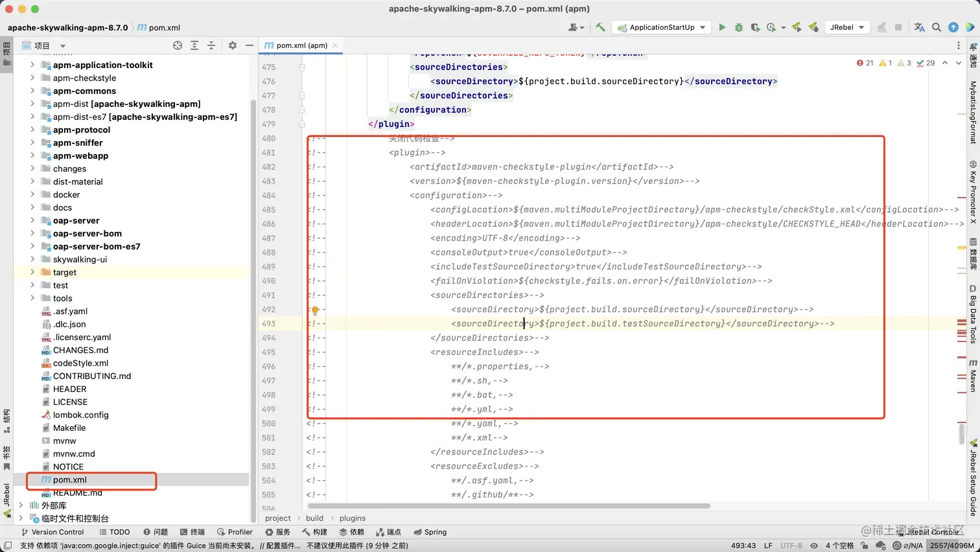Click the 493:43 cursor position indicator
The image size is (980, 552).
point(743,546)
